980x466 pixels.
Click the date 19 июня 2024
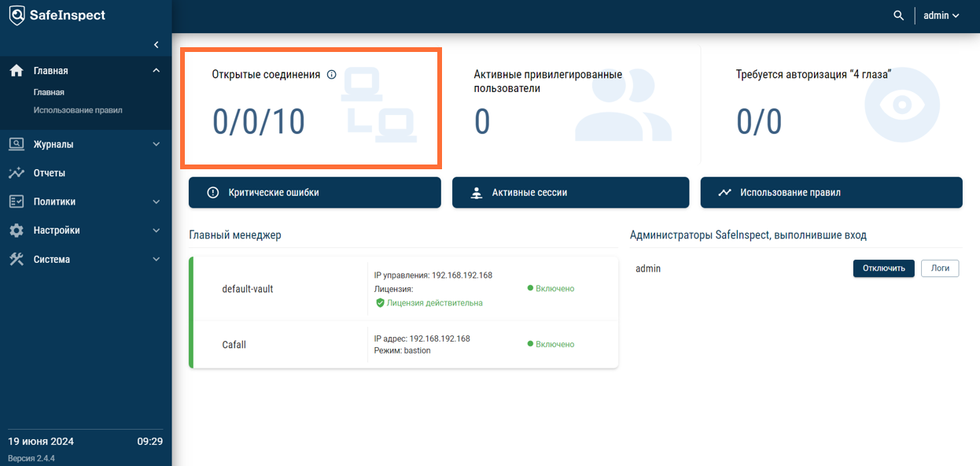click(x=41, y=442)
